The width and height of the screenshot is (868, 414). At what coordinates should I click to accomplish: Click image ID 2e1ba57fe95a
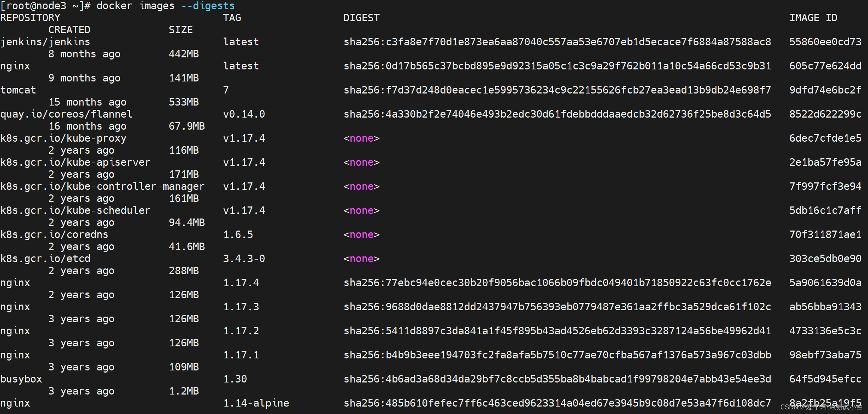[x=825, y=163]
